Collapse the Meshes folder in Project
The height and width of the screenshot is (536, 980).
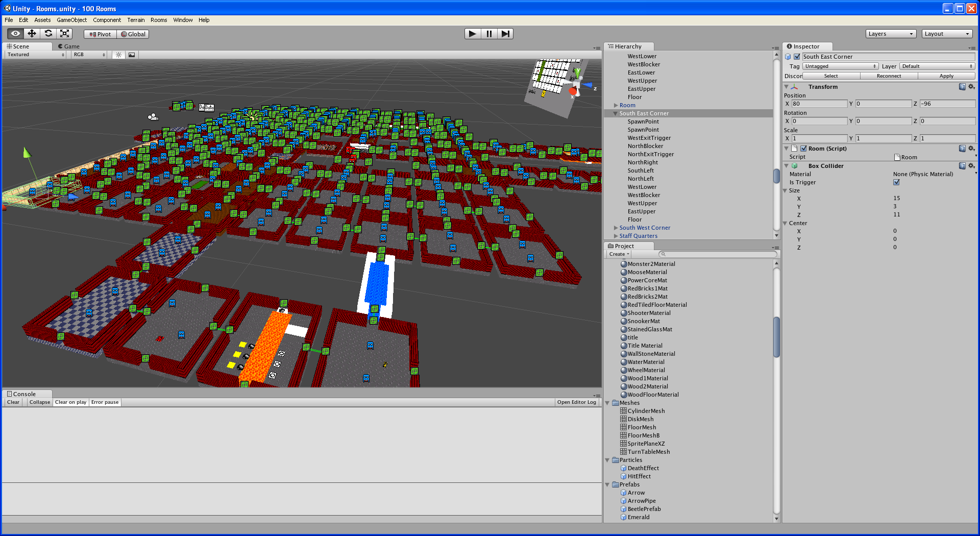607,403
